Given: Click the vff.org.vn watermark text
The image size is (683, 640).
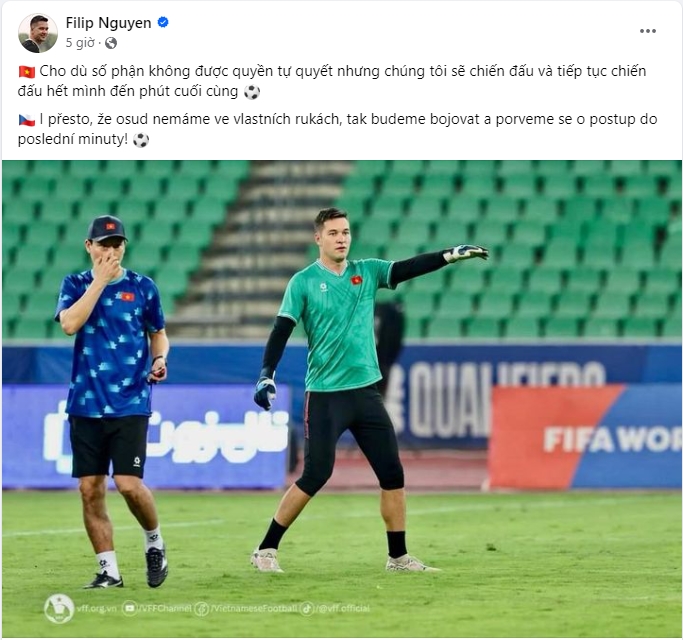Looking at the screenshot, I should tap(97, 608).
